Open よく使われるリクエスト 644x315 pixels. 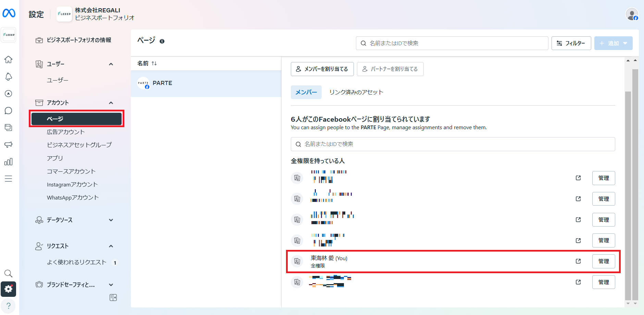(x=77, y=262)
